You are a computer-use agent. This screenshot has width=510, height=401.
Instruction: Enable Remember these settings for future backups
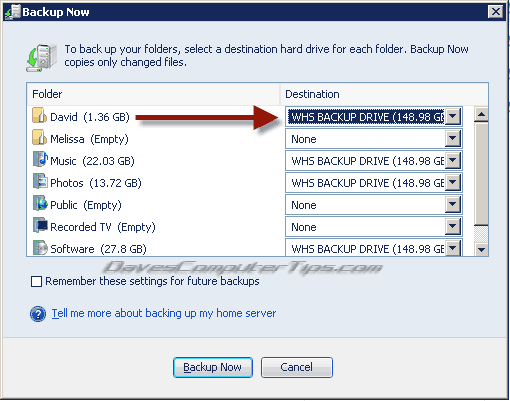[x=36, y=281]
